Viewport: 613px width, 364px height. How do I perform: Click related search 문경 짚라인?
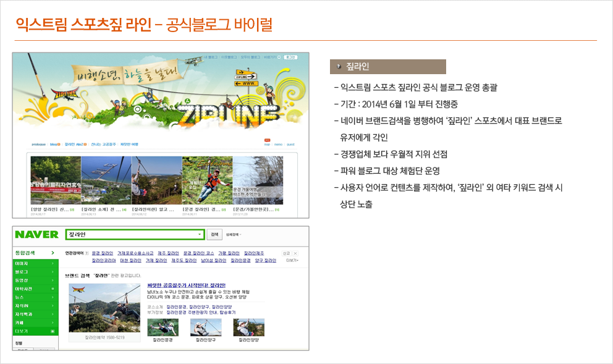click(103, 253)
